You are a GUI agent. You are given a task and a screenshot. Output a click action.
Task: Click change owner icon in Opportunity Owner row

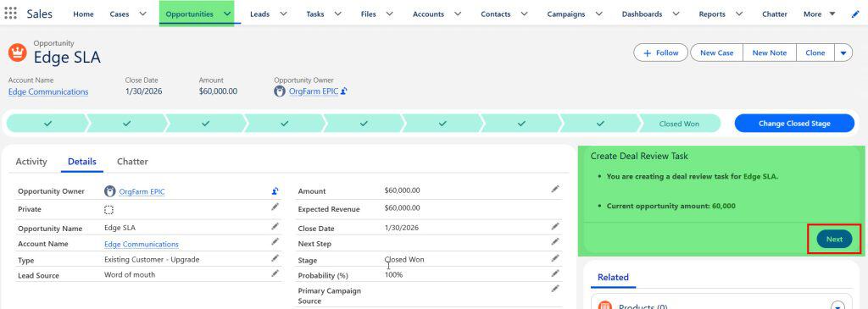[x=275, y=191]
